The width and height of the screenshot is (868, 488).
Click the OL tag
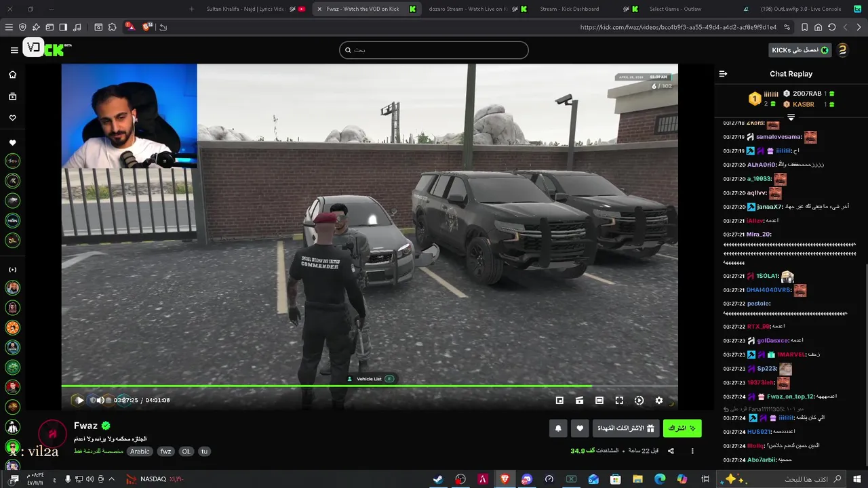coord(186,451)
